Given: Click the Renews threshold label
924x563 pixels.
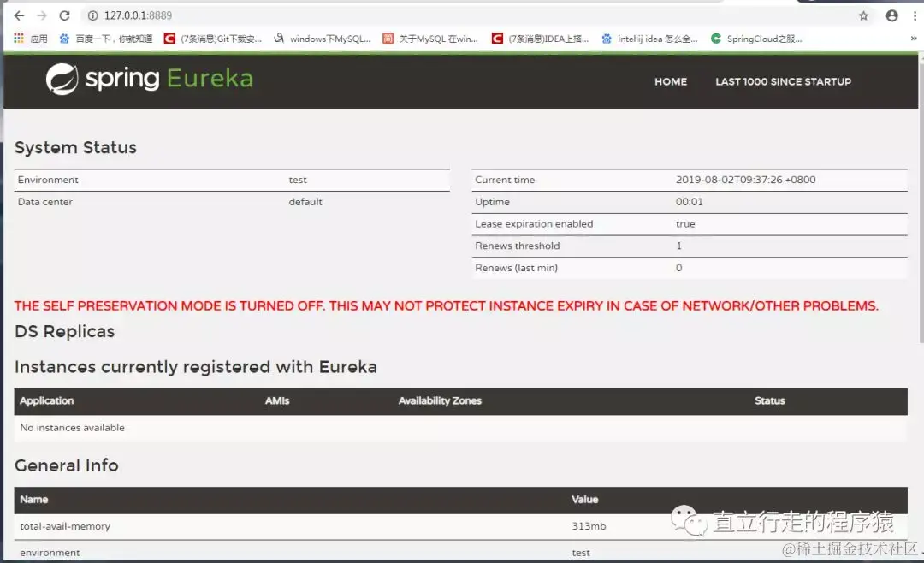Looking at the screenshot, I should 518,246.
